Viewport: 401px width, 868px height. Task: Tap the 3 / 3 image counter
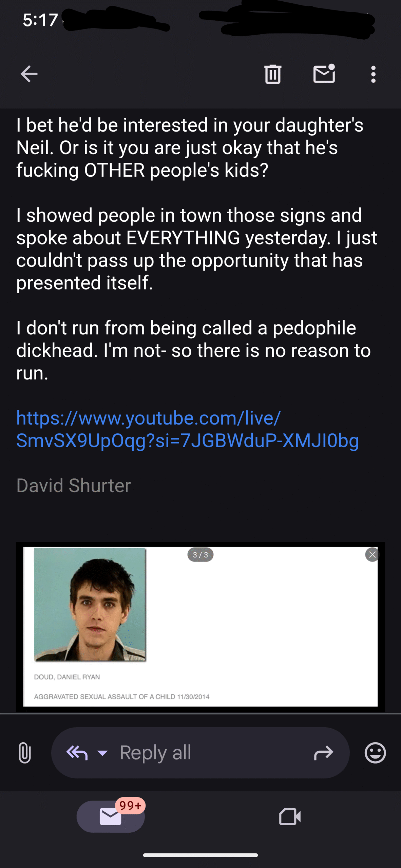pos(200,555)
